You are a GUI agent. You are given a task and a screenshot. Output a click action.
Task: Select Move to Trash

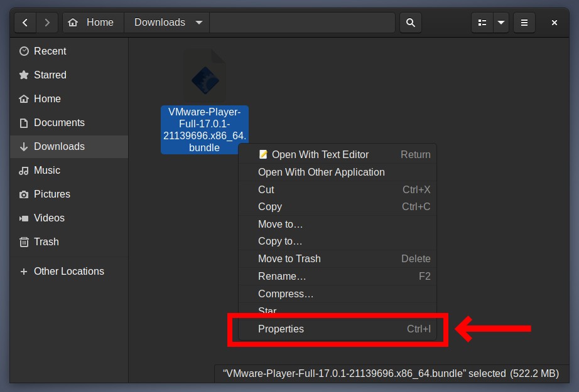click(x=337, y=258)
